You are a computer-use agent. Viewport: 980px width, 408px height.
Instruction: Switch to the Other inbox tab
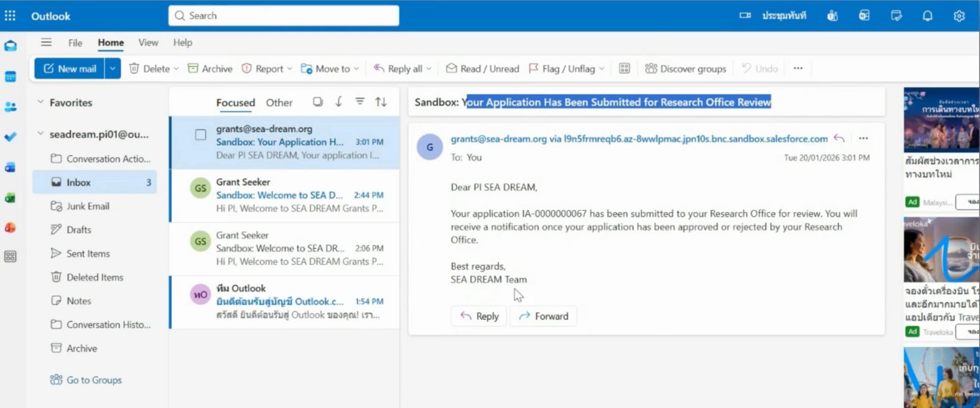[279, 103]
